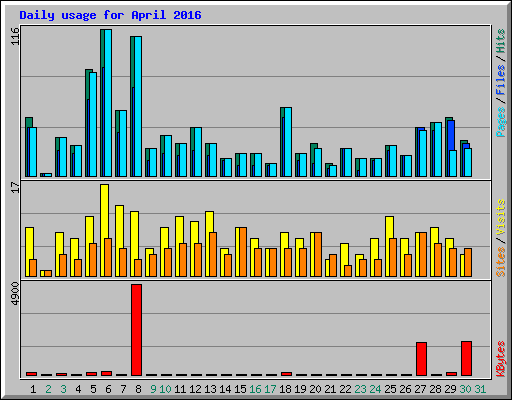Click day 9 on the x-axis

tap(153, 389)
